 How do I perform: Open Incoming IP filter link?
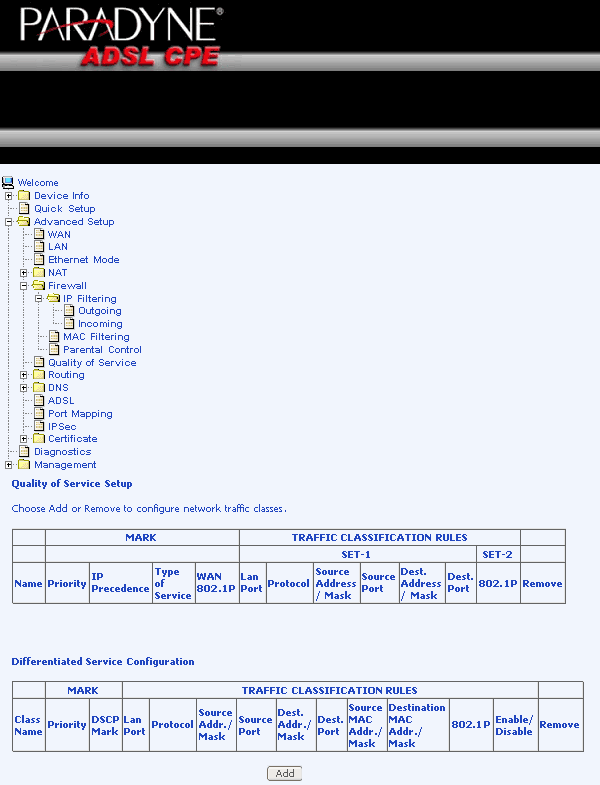pyautogui.click(x=100, y=324)
